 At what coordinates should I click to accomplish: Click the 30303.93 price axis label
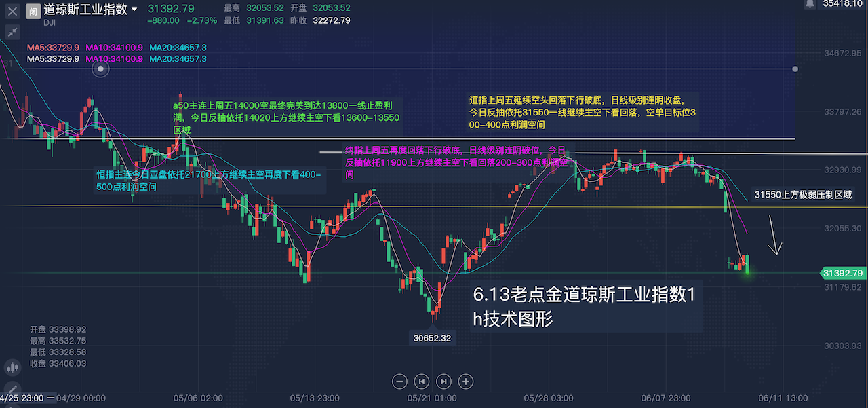842,346
